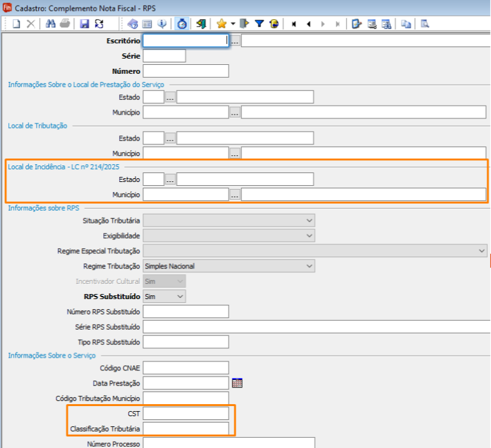Click the yellow star favorites icon
491x448 pixels.
[x=221, y=24]
